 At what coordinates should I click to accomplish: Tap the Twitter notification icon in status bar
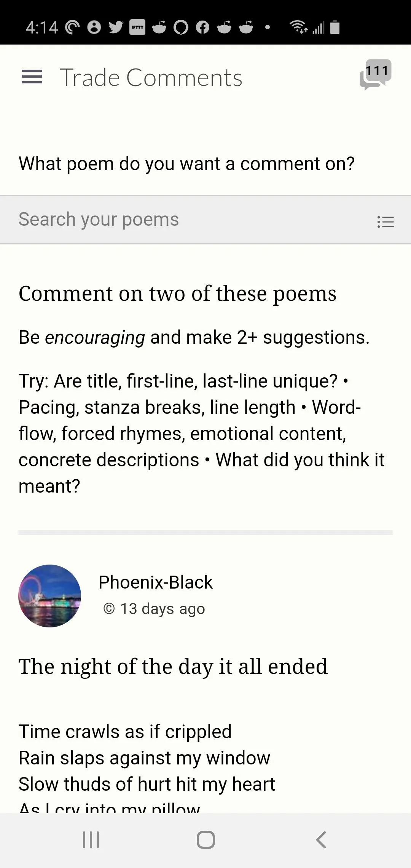tap(116, 27)
